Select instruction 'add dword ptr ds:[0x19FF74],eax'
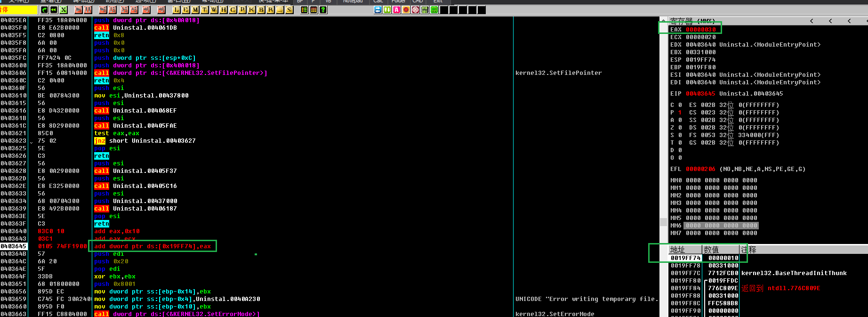 pyautogui.click(x=153, y=246)
